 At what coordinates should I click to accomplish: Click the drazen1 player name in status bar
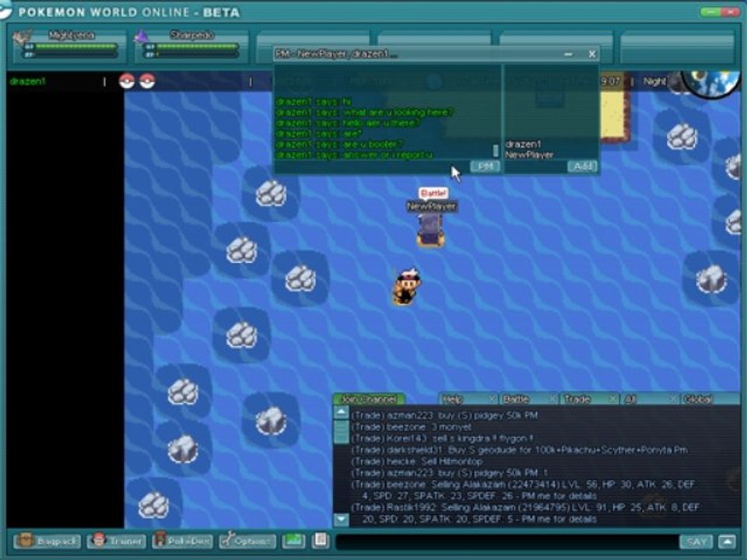point(28,82)
